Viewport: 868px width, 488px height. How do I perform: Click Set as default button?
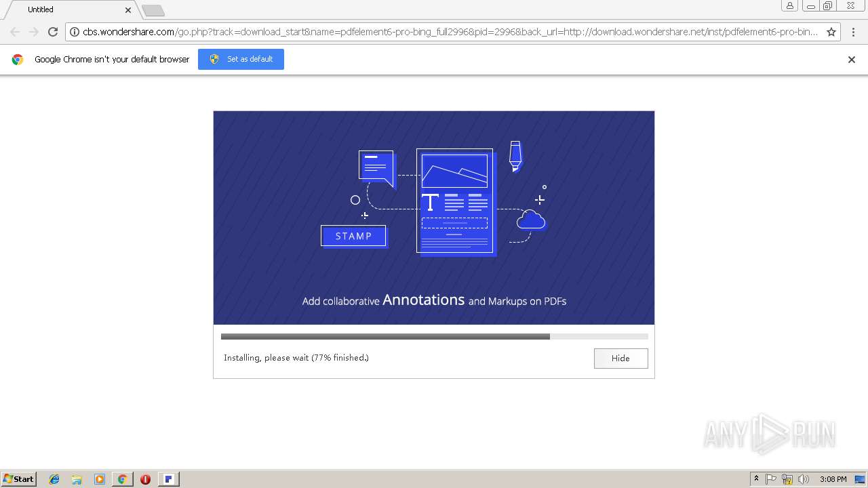(x=241, y=59)
